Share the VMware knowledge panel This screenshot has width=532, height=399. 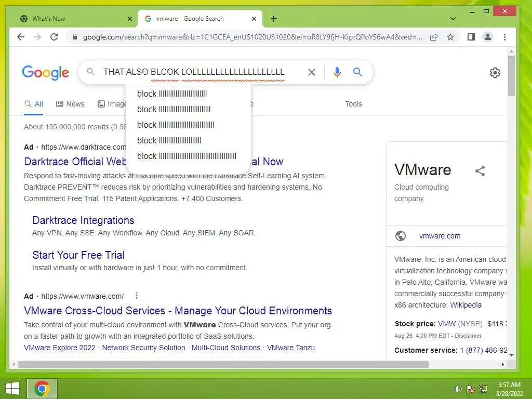tap(480, 170)
